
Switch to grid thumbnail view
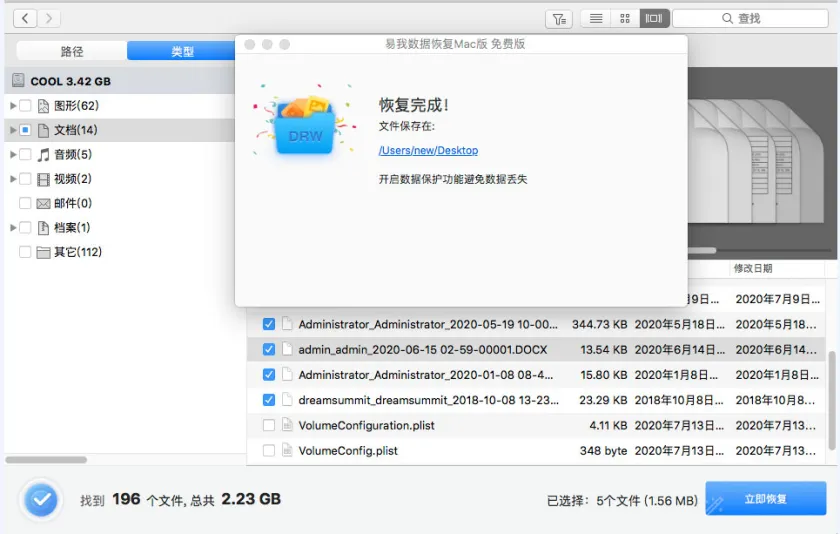(x=625, y=19)
